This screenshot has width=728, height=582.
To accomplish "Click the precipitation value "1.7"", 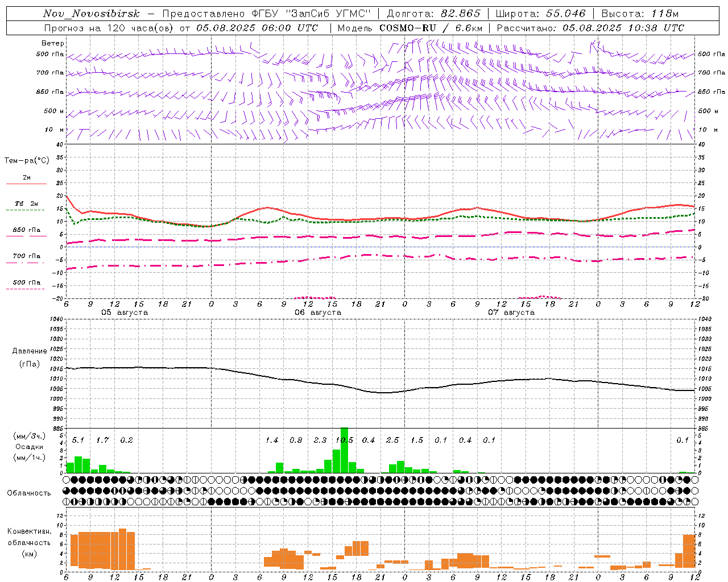I will pos(102,440).
